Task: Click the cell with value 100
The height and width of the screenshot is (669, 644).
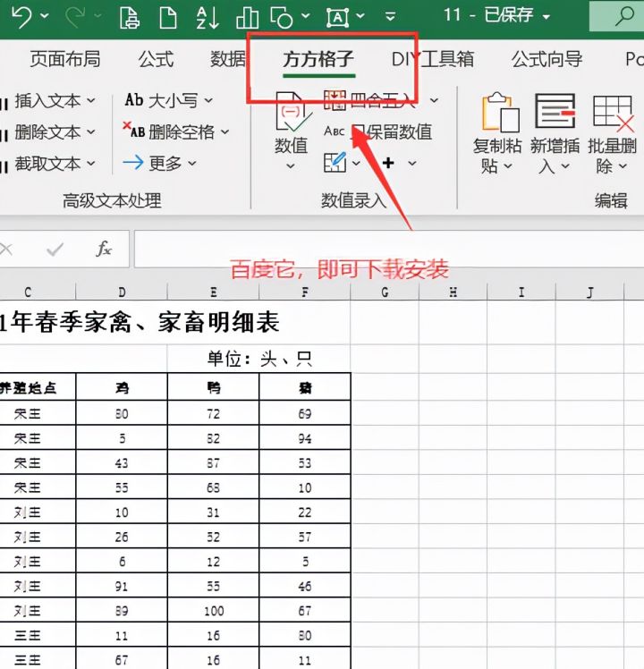Action: [x=214, y=611]
